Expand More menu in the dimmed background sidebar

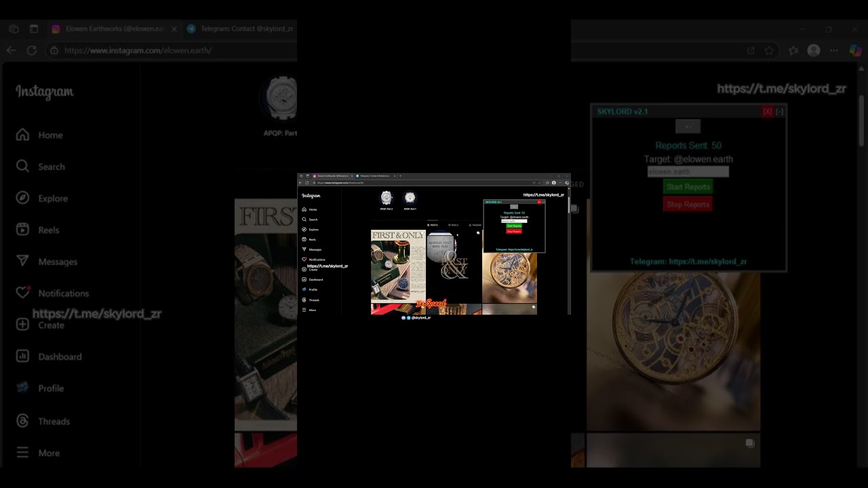click(38, 453)
